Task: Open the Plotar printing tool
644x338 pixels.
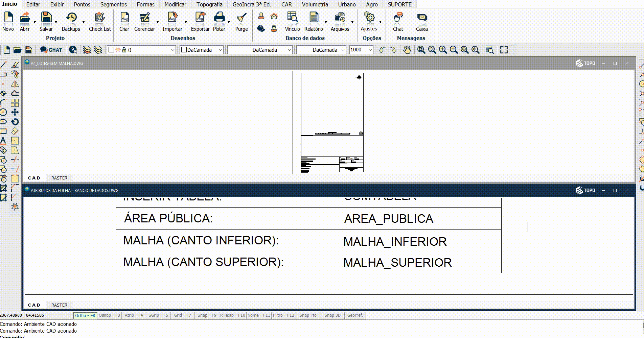Action: (x=219, y=20)
